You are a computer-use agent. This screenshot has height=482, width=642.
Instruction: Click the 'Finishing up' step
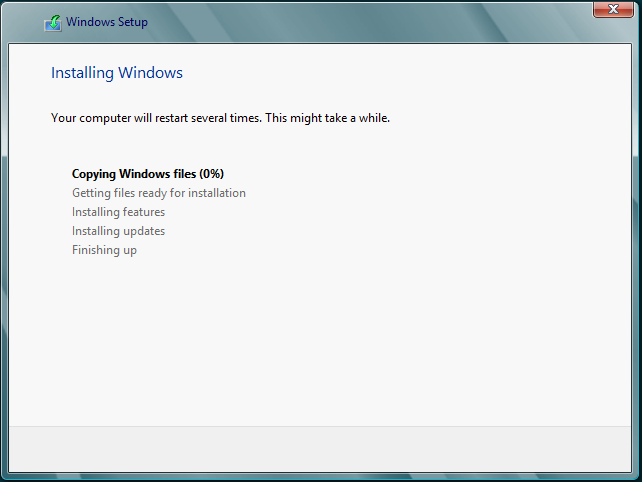pos(104,250)
